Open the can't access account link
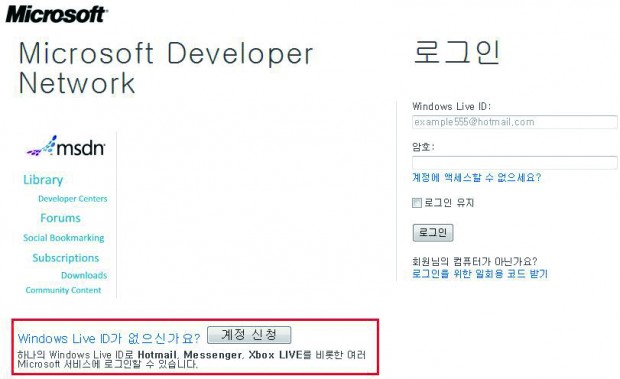The height and width of the screenshot is (379, 620). pos(476,177)
